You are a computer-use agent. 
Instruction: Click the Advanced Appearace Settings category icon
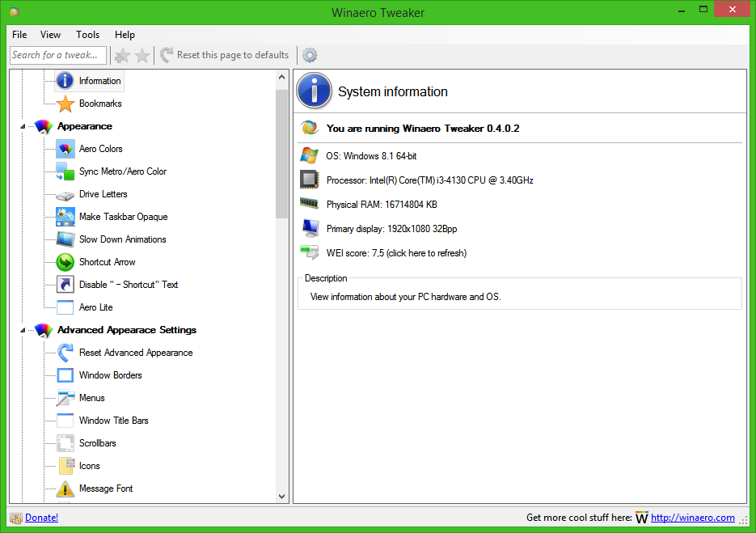(44, 331)
